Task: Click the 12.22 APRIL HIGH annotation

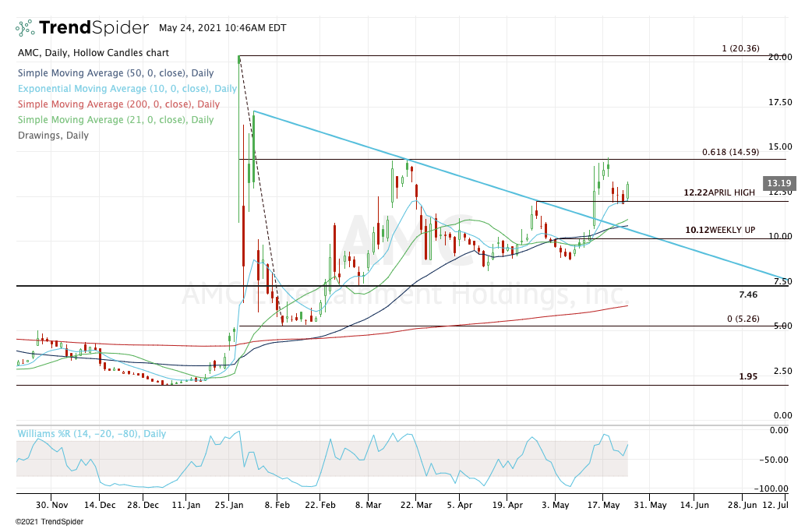Action: 719,192
